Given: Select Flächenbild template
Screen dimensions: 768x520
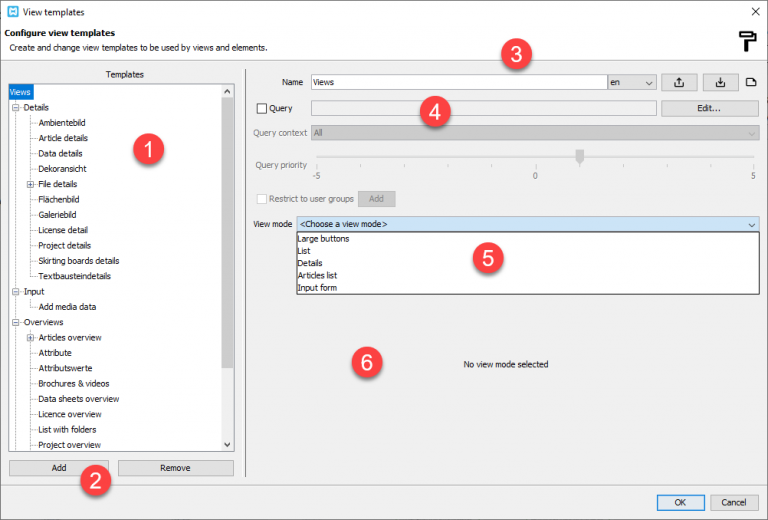Looking at the screenshot, I should pyautogui.click(x=58, y=199).
